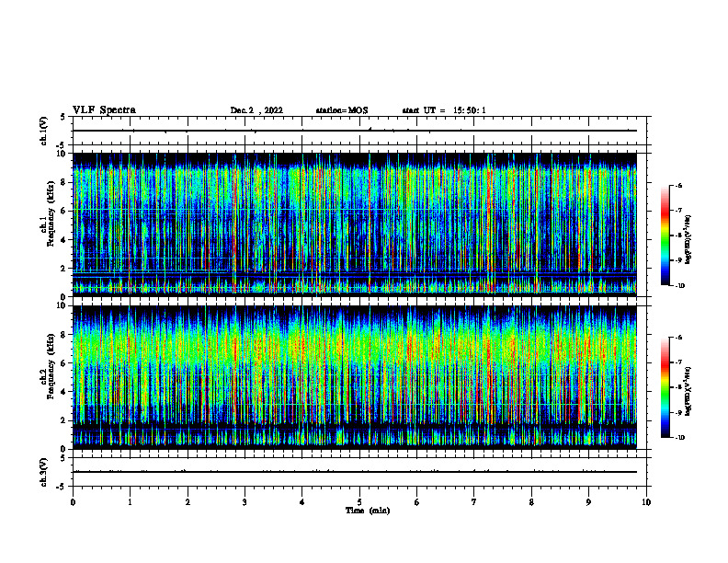Click the "station=MOS" label
728x563 pixels.
(342, 110)
